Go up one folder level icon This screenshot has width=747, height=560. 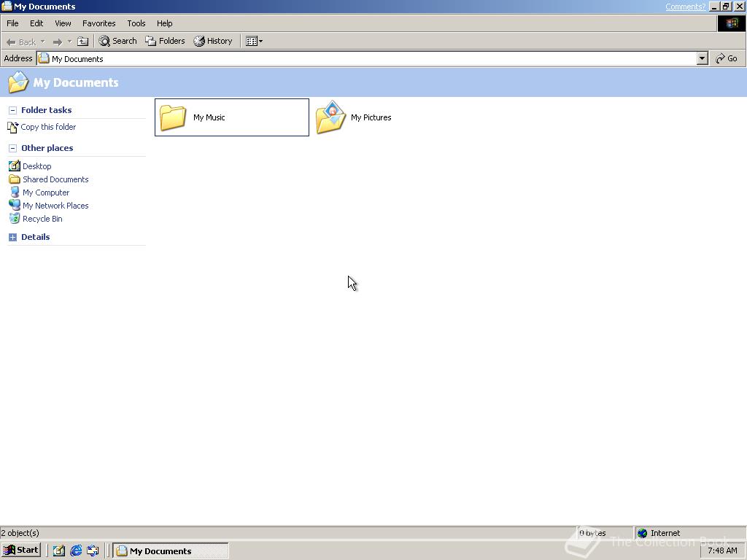(x=83, y=42)
